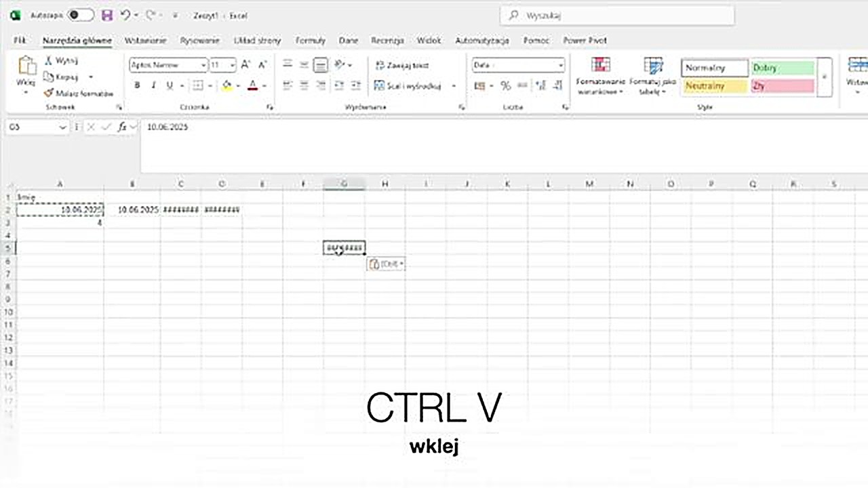The image size is (868, 488).
Task: Switch to the Wstawianie ribbon tab
Action: [x=145, y=41]
